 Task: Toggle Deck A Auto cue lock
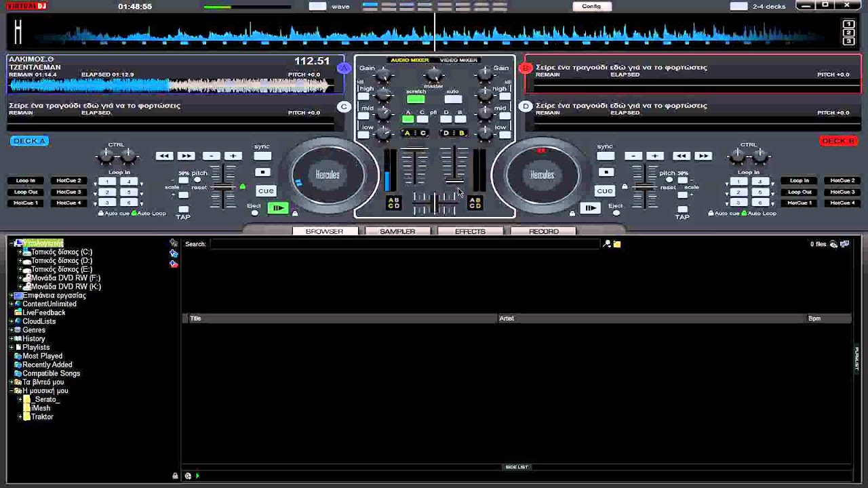click(101, 213)
